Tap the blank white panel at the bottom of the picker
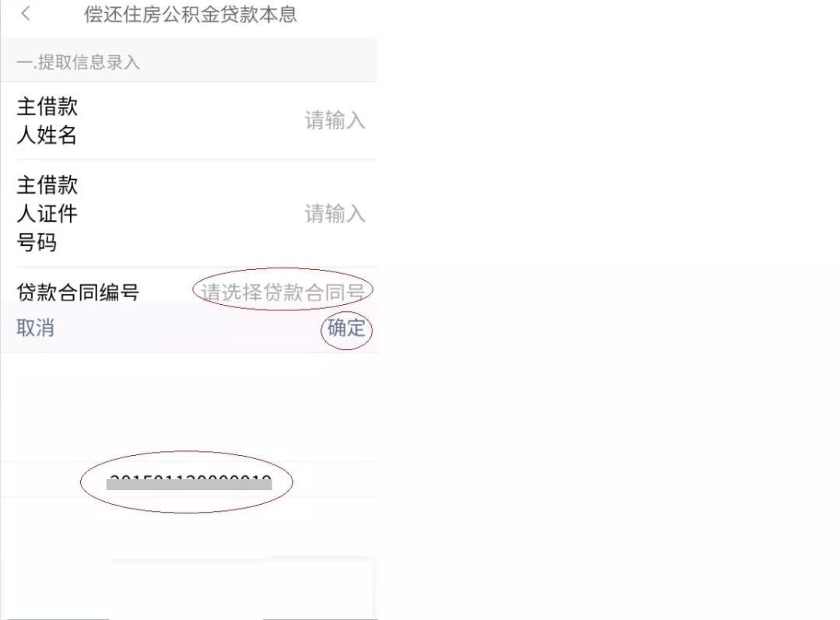Image resolution: width=840 pixels, height=620 pixels. (241, 588)
